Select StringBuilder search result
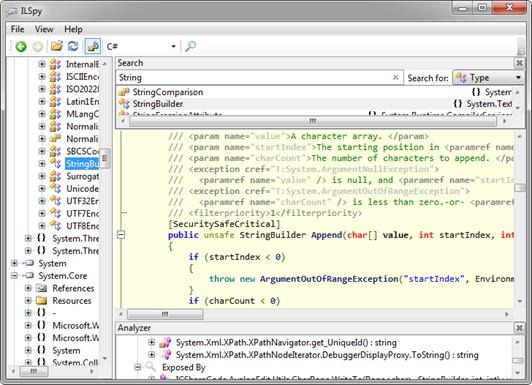 [x=158, y=104]
